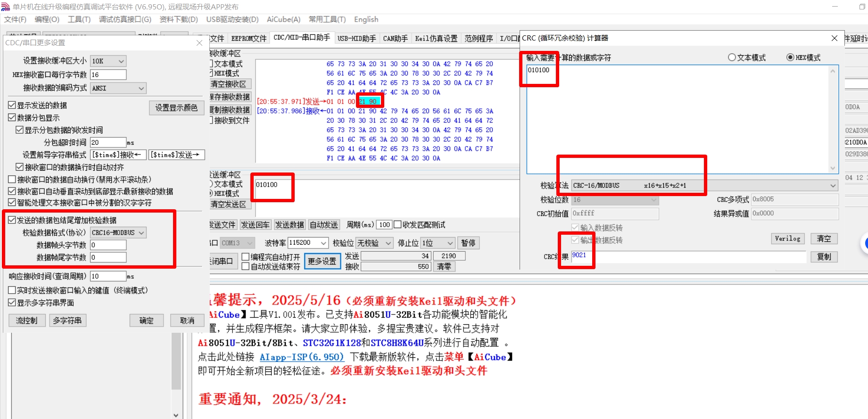Click the 更多设置 button
Viewport: 868px width, 419px height.
point(322,261)
